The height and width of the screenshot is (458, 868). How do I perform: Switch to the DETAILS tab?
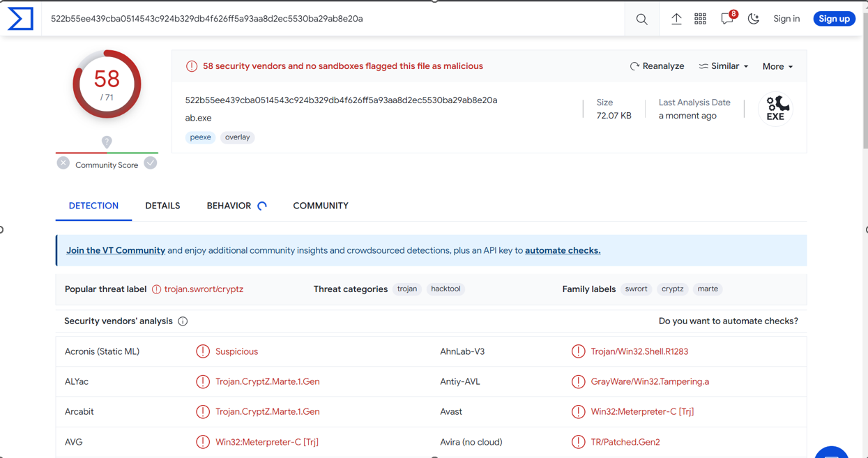point(162,206)
